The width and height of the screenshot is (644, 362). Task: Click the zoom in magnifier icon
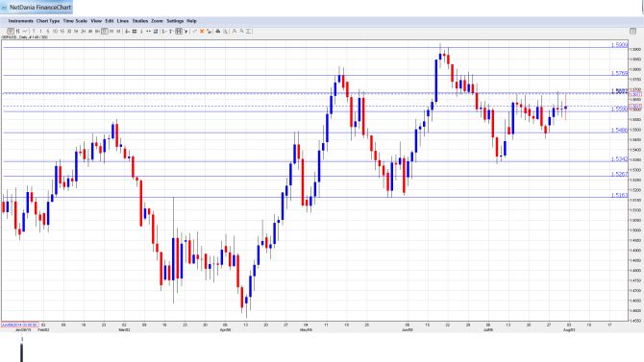pyautogui.click(x=235, y=31)
